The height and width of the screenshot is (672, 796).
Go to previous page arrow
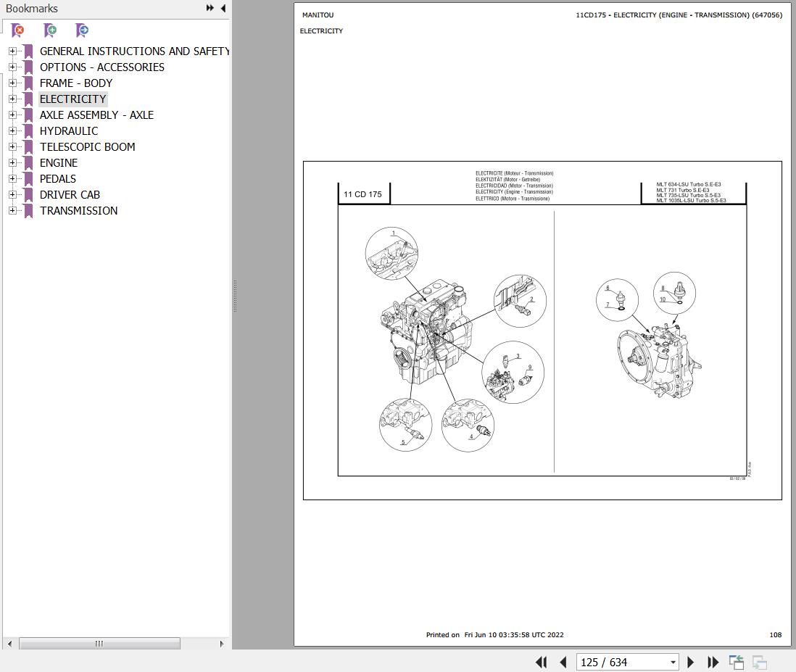click(563, 662)
